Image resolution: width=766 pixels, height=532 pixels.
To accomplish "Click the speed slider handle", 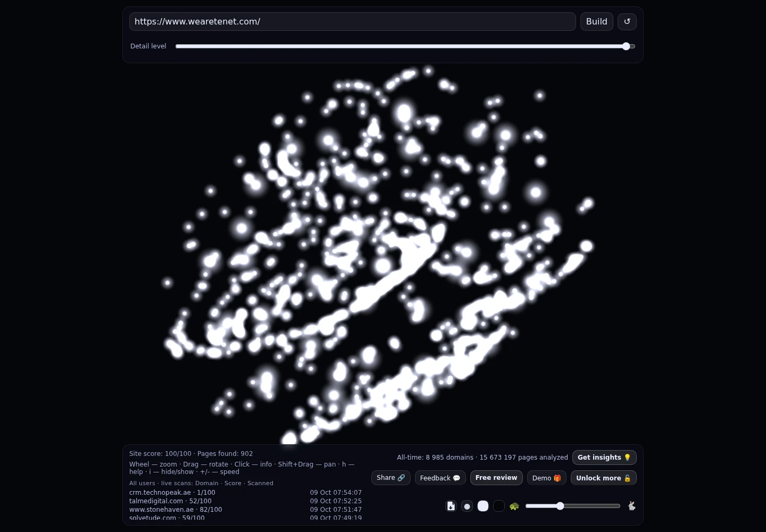I will pos(560,506).
